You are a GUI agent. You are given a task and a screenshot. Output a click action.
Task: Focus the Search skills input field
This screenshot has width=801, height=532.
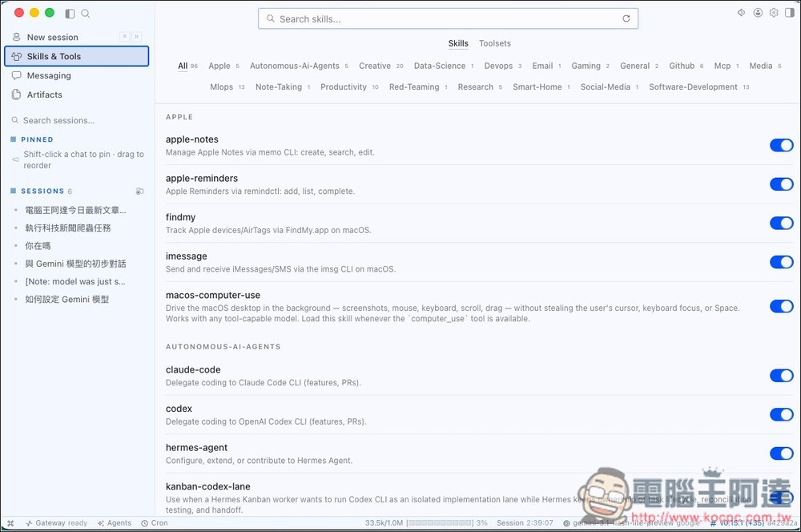pyautogui.click(x=448, y=19)
